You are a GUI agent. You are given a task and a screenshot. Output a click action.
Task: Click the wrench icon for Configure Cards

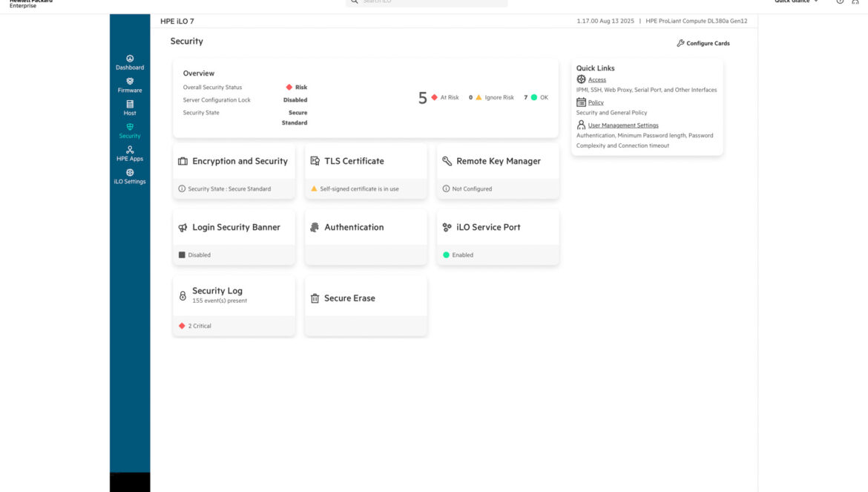(x=680, y=43)
